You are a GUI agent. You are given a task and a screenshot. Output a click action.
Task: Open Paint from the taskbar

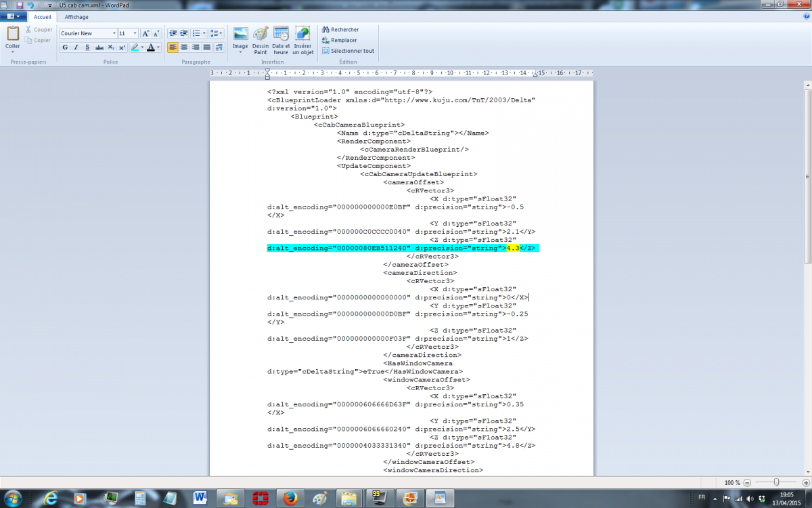[x=319, y=498]
